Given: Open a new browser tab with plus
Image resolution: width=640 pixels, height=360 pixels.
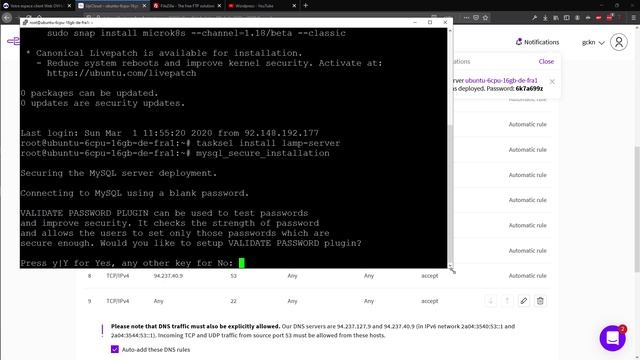Looking at the screenshot, I should (x=305, y=6).
